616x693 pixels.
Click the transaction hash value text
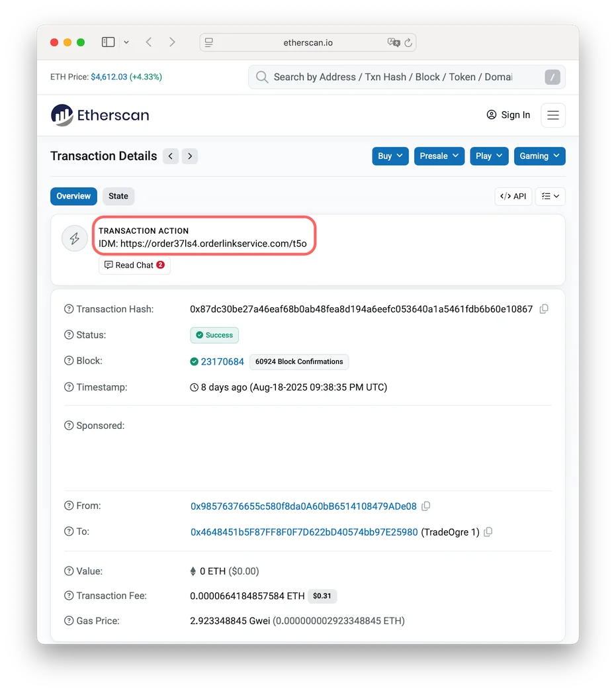point(361,309)
